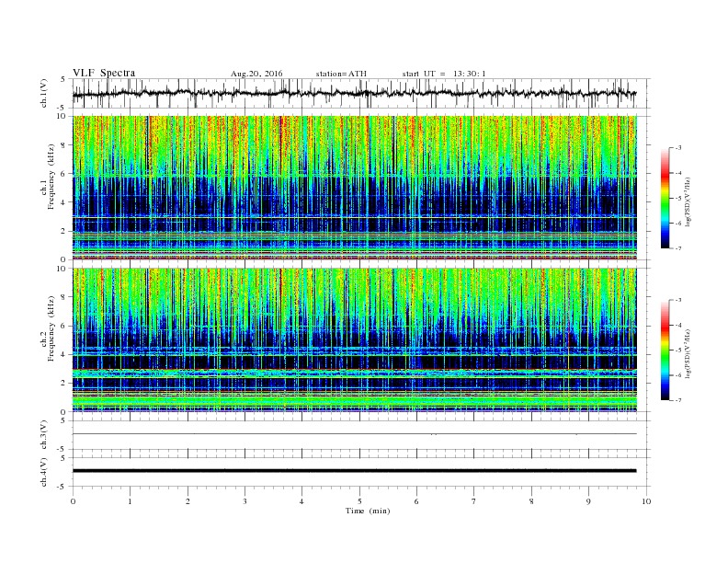Select the date text 'Aug.20, 2016'
Screen dimensions: 728x563
pos(256,74)
